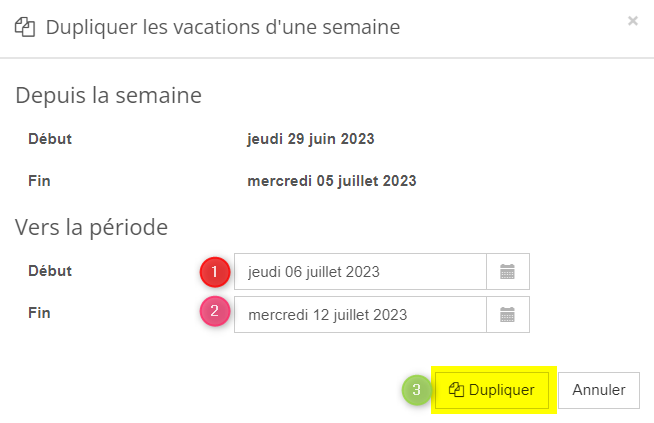
Task: Open the calendar picker for the Début date
Action: (508, 271)
